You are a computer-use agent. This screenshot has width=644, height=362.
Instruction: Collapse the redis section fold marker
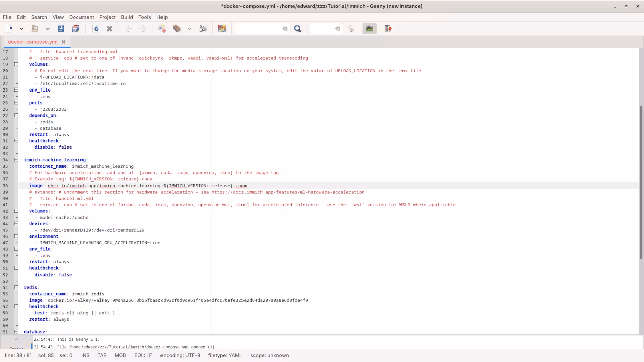16,288
